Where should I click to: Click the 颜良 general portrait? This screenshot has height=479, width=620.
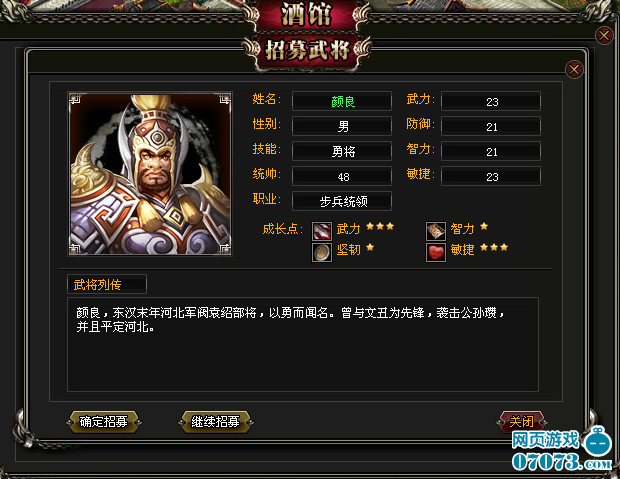[150, 174]
